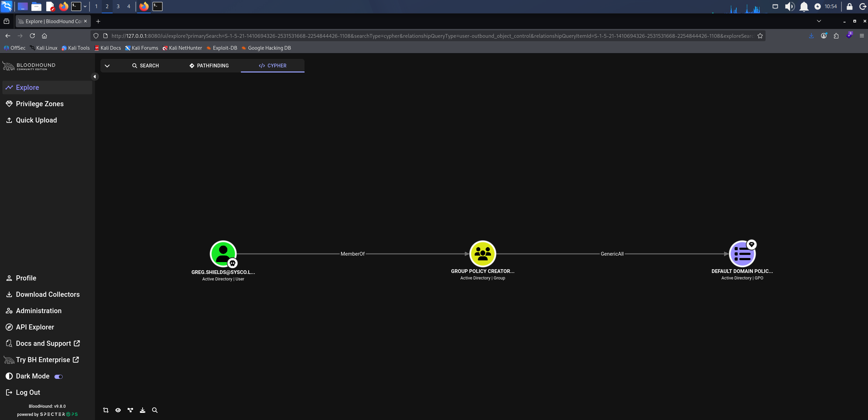
Task: Toggle the Dark Mode switch
Action: coord(59,376)
